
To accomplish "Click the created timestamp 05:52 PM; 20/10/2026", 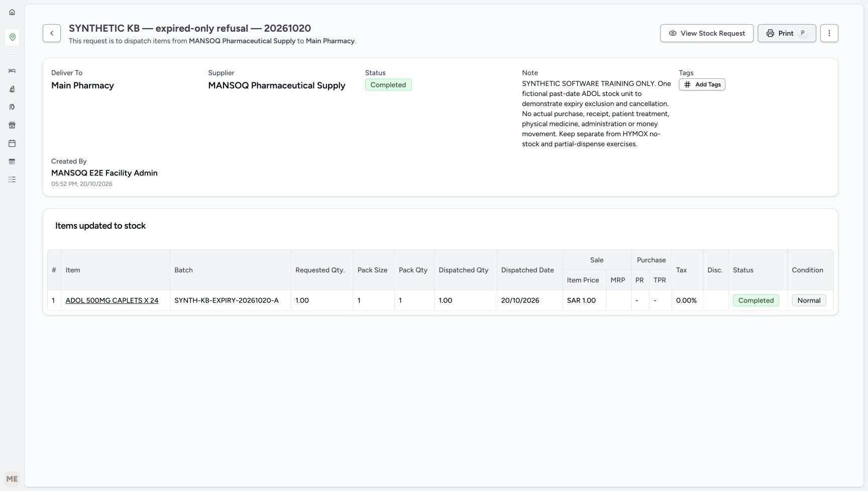I will [x=82, y=184].
